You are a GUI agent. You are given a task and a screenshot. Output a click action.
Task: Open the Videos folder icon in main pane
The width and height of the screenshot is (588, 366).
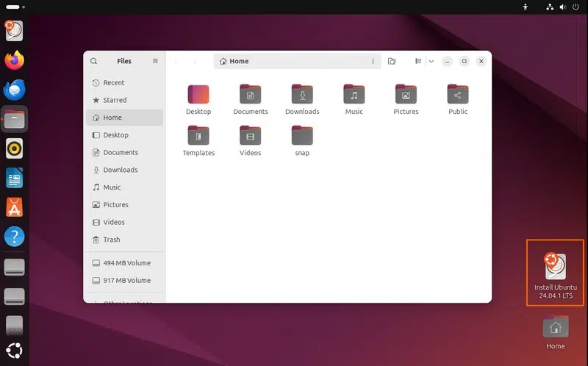[250, 136]
